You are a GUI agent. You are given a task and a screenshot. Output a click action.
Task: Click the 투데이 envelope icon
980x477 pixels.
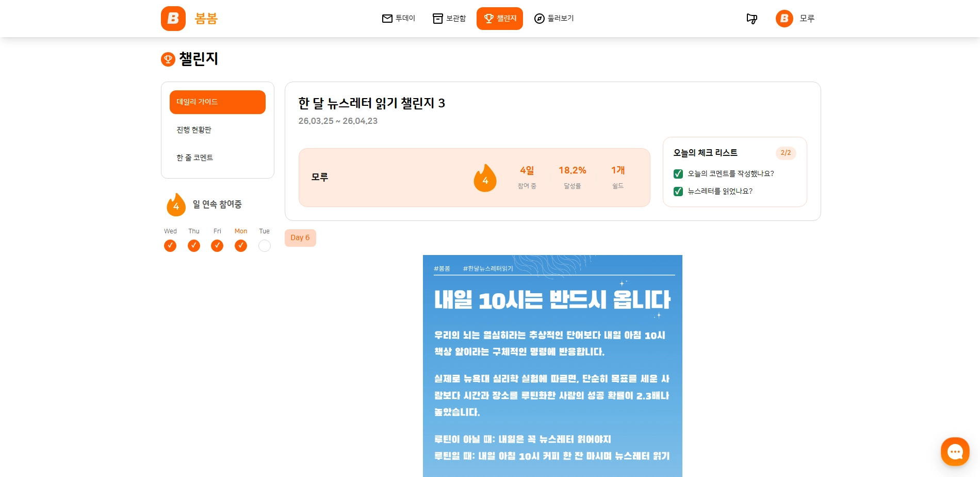387,19
